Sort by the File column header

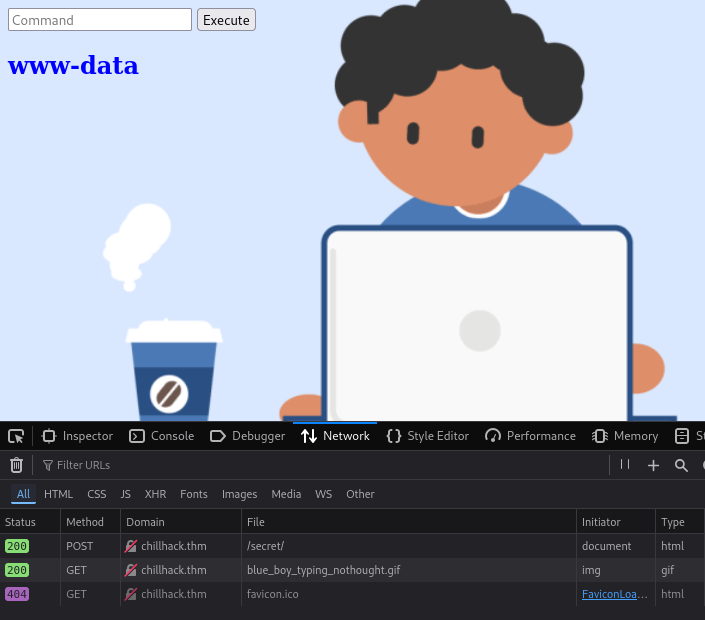click(x=409, y=522)
